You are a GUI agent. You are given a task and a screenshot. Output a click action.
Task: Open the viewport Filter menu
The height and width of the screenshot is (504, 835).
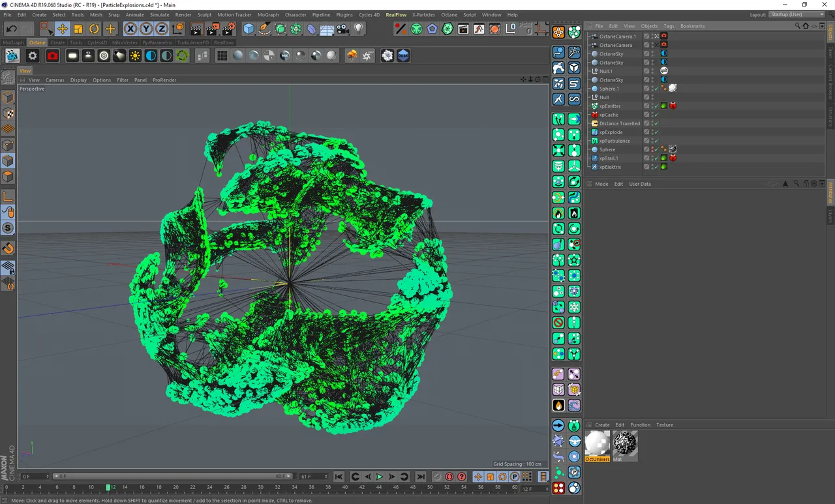(123, 80)
